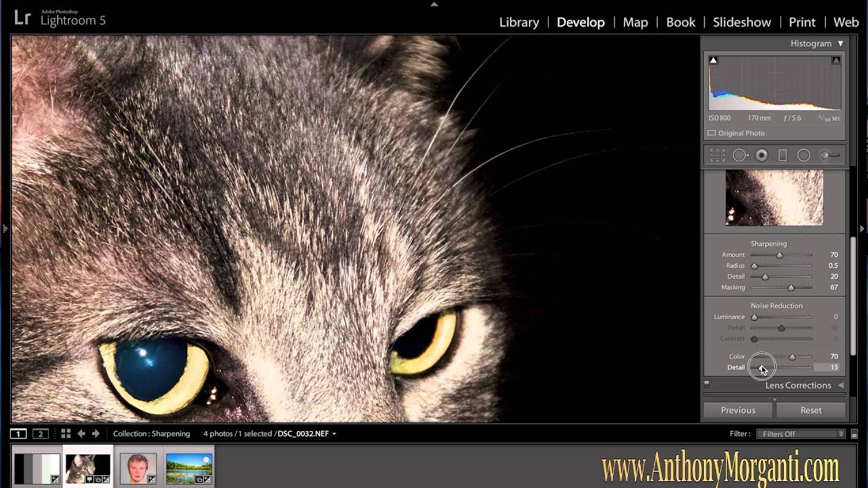
Task: Adjust the Sharpening Masking slider
Action: tap(791, 287)
